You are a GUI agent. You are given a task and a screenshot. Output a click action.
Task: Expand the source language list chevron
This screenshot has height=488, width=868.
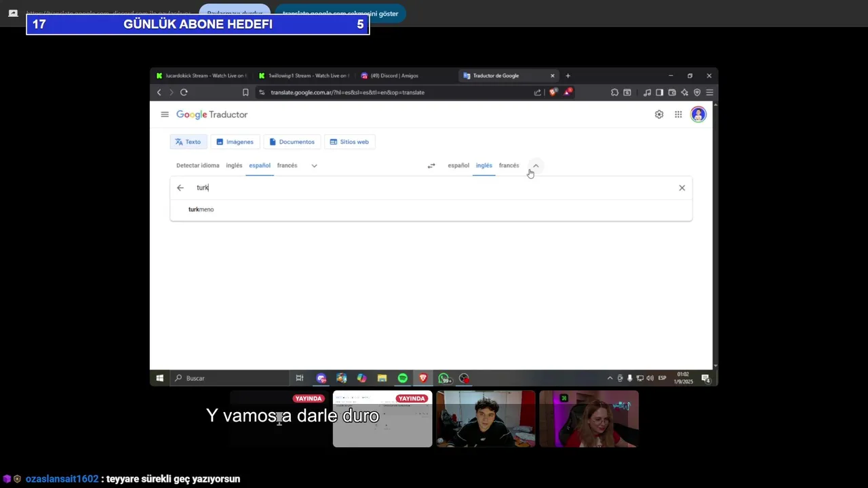point(314,165)
